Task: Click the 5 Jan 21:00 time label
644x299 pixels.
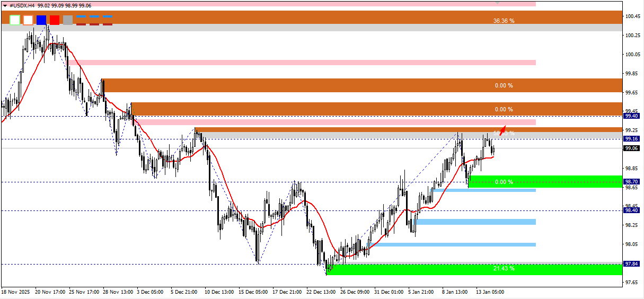Action: pos(421,292)
